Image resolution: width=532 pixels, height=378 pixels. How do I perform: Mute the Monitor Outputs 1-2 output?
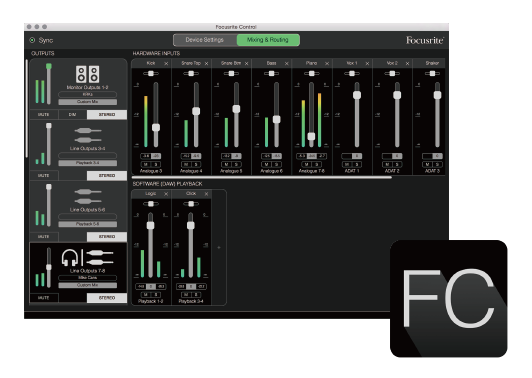click(44, 115)
